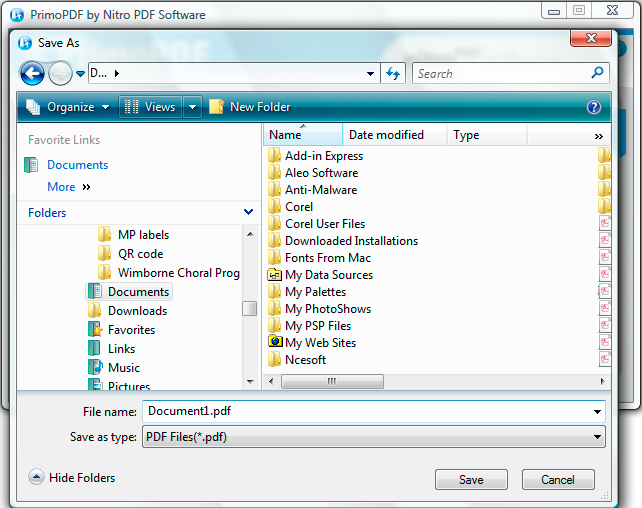Open the Views dropdown arrow

(x=191, y=107)
